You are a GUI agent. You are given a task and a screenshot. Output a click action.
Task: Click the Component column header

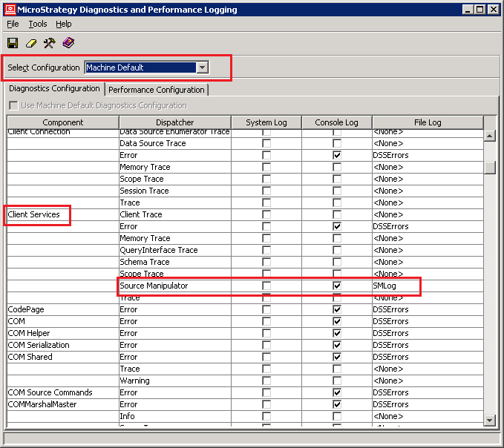[63, 122]
